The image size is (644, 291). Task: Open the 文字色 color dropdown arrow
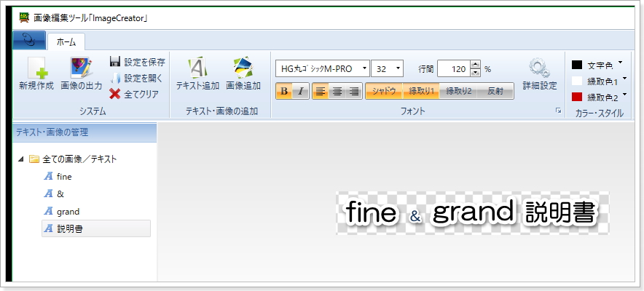620,63
